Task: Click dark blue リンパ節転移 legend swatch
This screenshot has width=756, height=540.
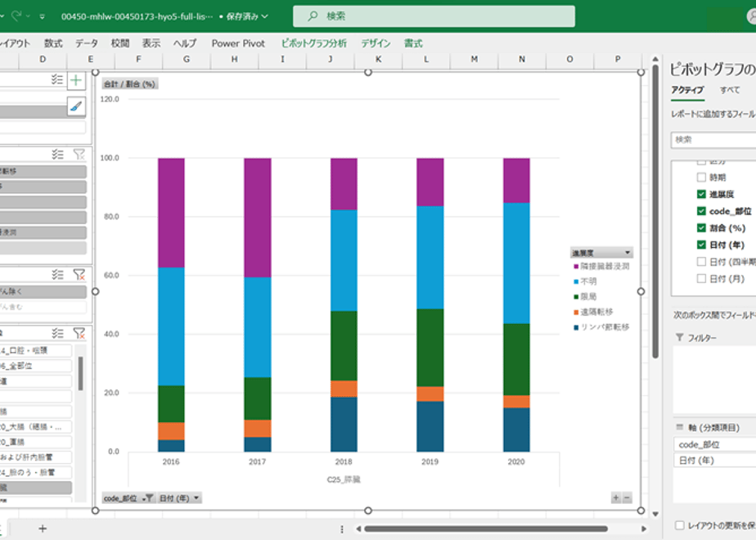Action: (576, 327)
